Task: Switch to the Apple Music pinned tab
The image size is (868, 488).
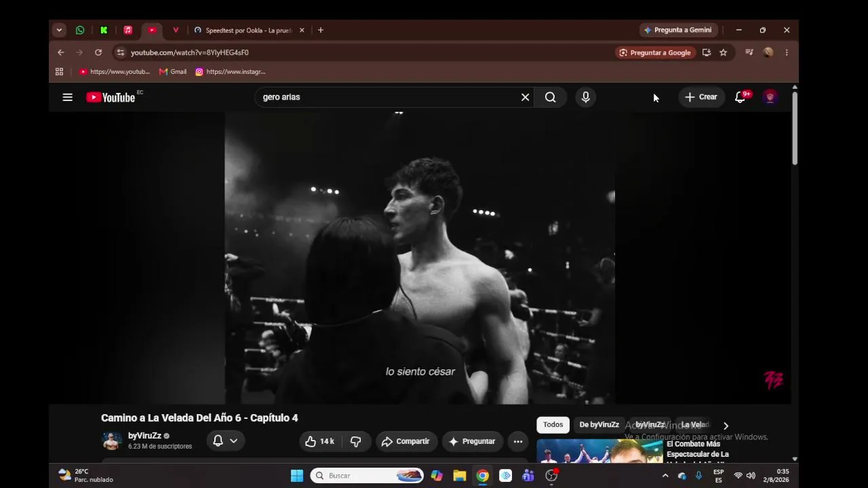Action: (x=127, y=30)
